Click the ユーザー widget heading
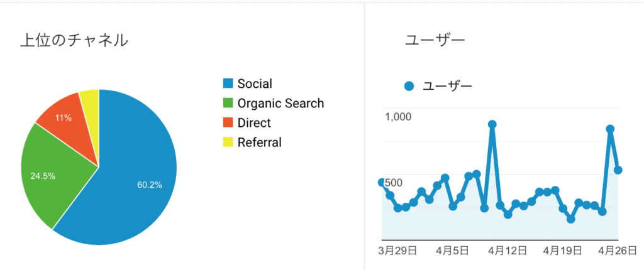 pos(435,41)
